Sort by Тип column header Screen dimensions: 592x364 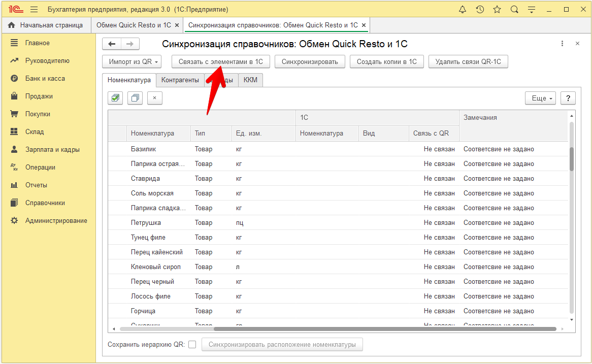[211, 134]
